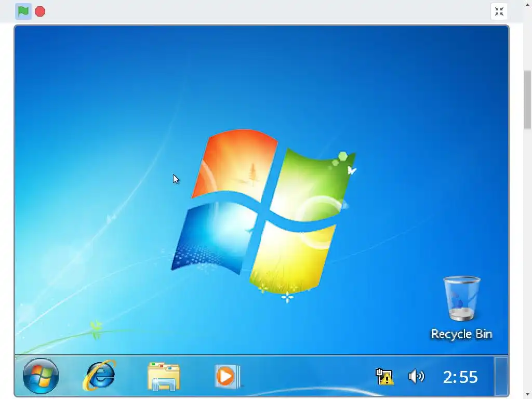
Task: Open the clock showing 2:55
Action: tap(460, 377)
